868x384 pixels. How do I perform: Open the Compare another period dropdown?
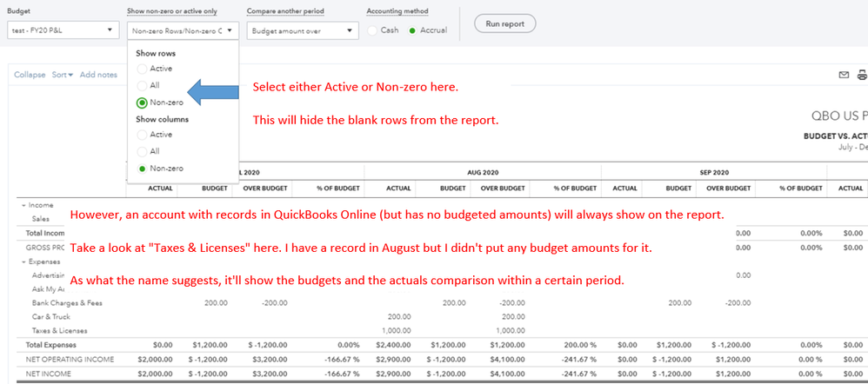click(x=302, y=30)
